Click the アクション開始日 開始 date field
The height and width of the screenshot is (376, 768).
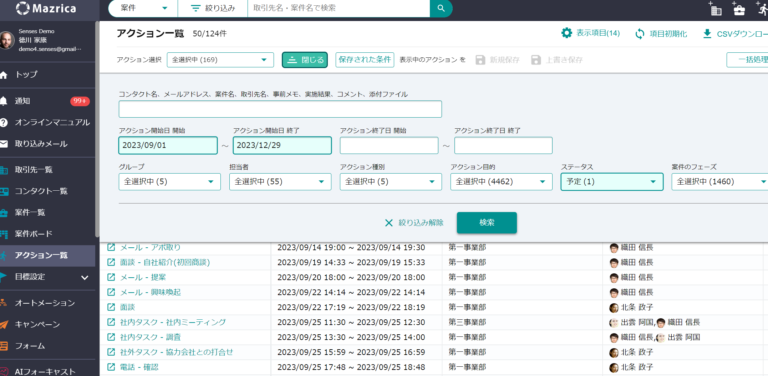pyautogui.click(x=168, y=145)
